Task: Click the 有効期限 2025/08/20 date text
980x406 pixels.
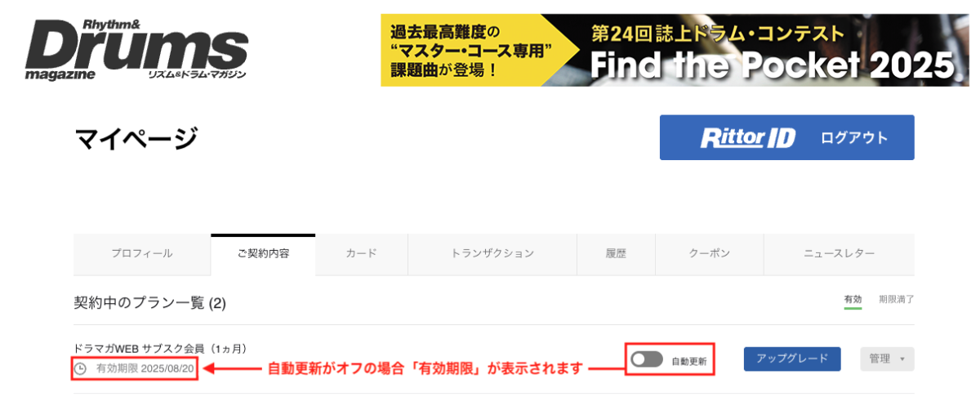Action: (145, 369)
